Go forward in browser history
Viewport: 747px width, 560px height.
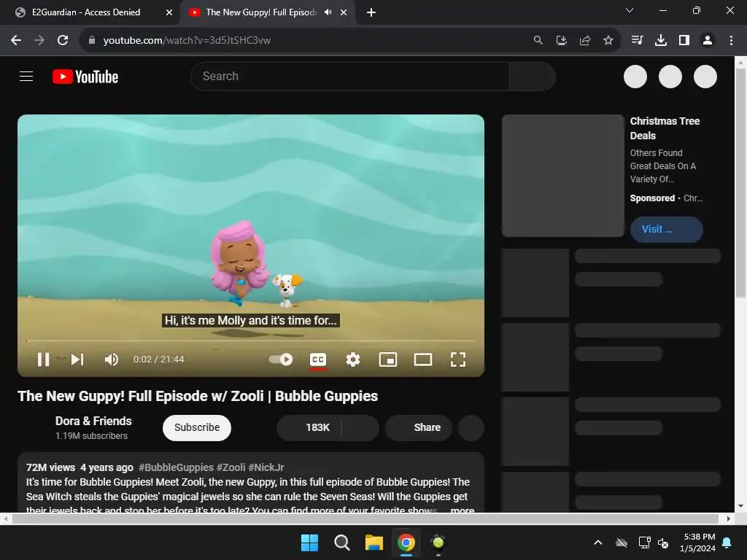click(39, 40)
